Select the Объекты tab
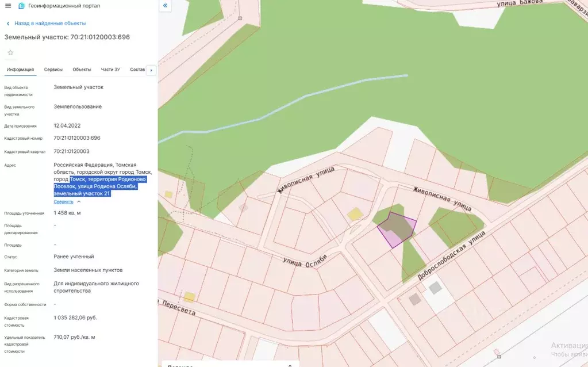The width and height of the screenshot is (588, 367). [x=82, y=70]
